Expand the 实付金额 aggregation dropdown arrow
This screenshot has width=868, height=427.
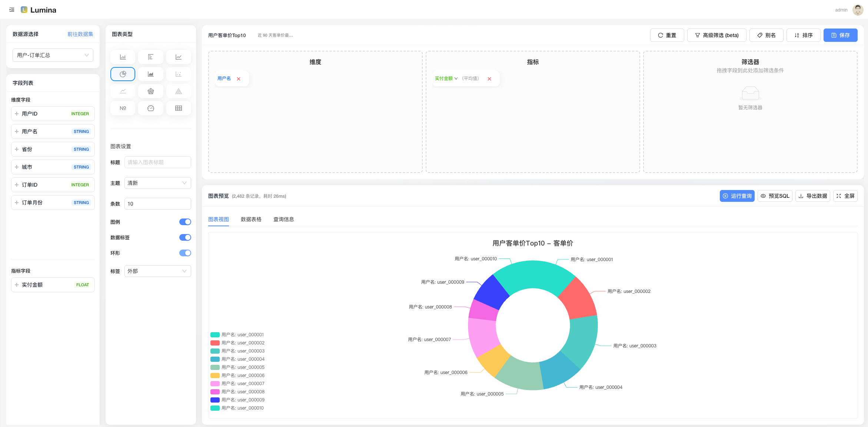point(456,79)
